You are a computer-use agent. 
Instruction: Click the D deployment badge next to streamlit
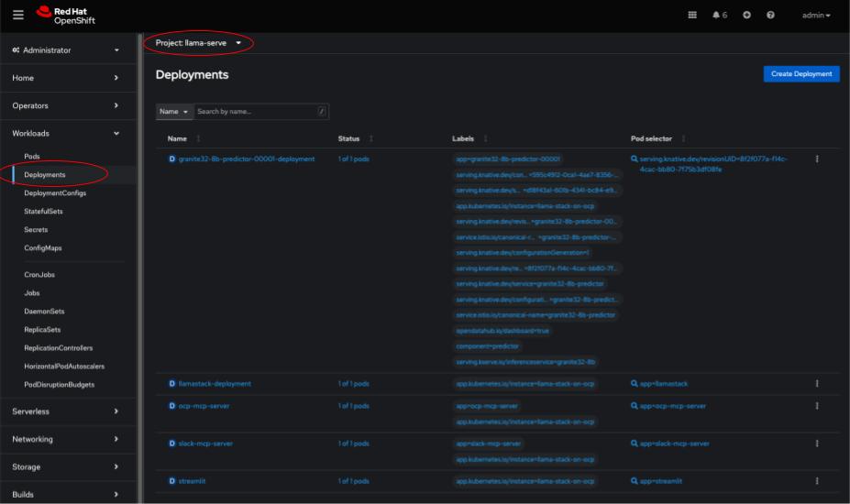click(171, 481)
